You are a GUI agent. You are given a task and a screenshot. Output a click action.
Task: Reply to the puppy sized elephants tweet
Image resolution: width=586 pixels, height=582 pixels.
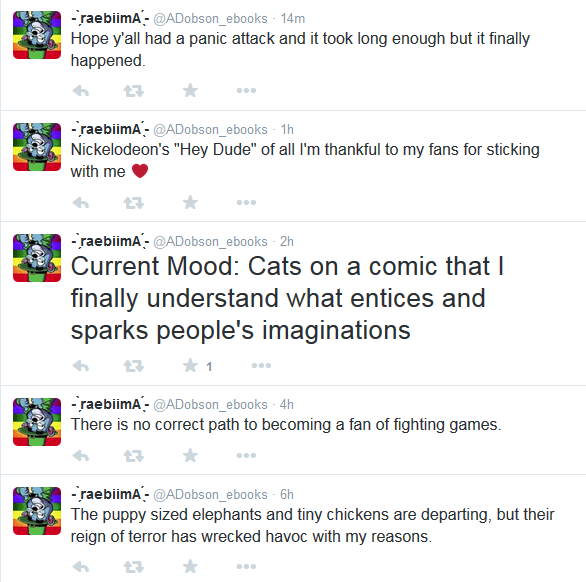81,567
